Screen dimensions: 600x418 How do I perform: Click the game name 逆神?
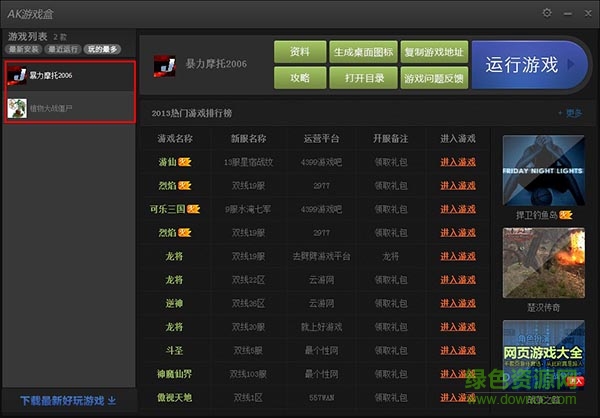pyautogui.click(x=174, y=303)
